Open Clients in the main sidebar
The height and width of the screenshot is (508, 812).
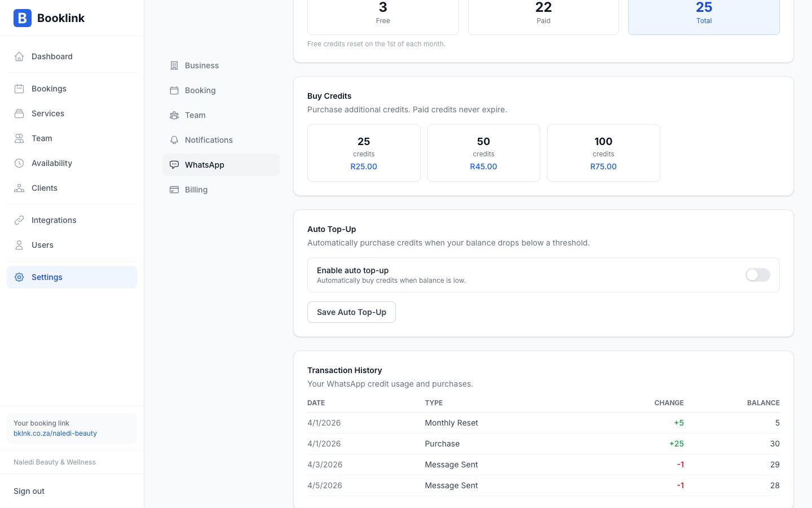tap(44, 188)
